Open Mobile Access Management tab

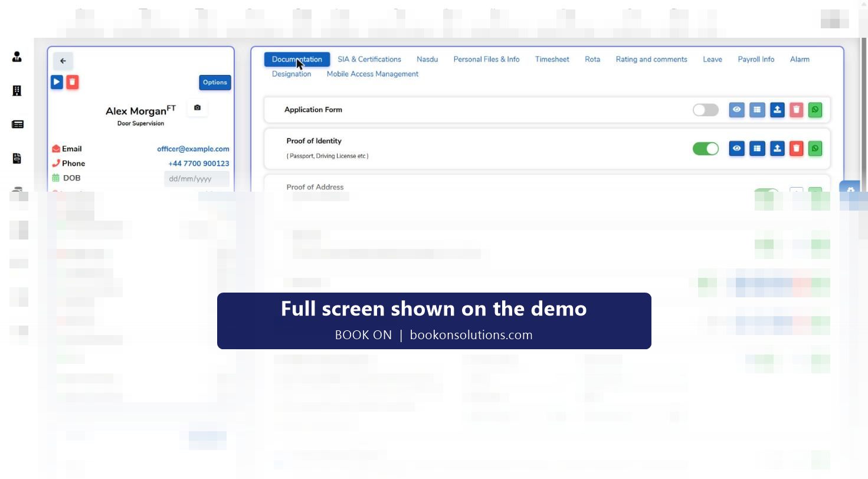click(372, 74)
